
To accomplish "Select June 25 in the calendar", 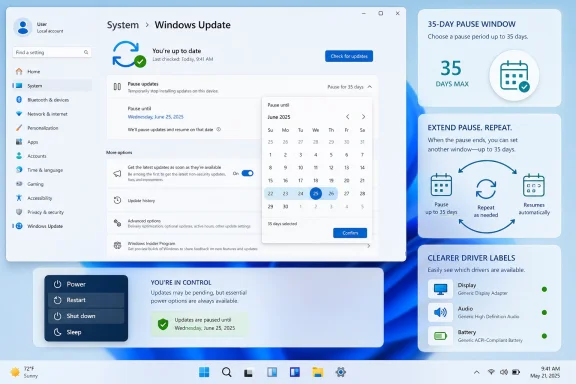I will coord(316,194).
